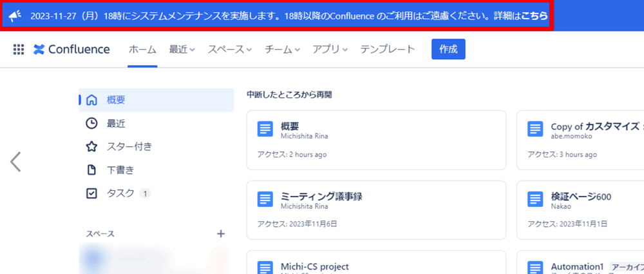Open the Copy of カスタマイズ page card
Image resolution: width=644 pixels, height=274 pixels.
click(x=580, y=140)
